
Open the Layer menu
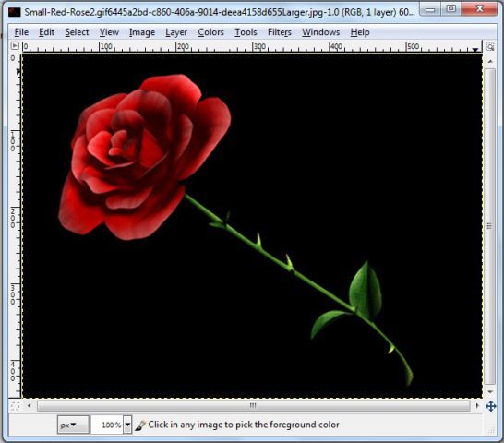[x=176, y=32]
